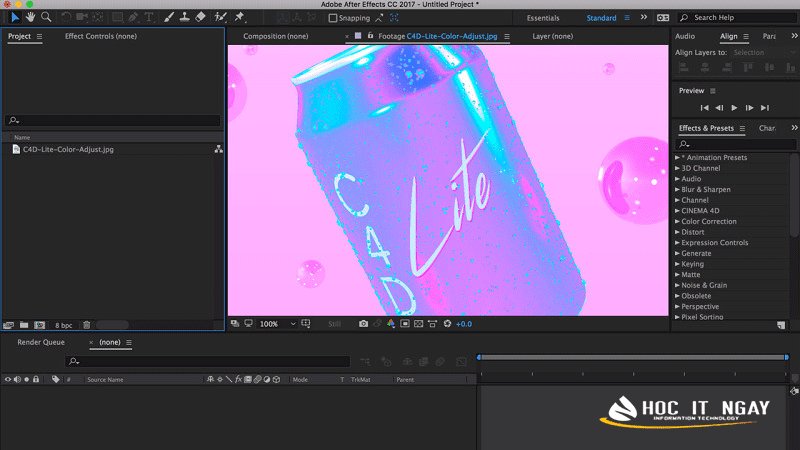
Task: Toggle transparency grid in the viewer
Action: pos(418,324)
